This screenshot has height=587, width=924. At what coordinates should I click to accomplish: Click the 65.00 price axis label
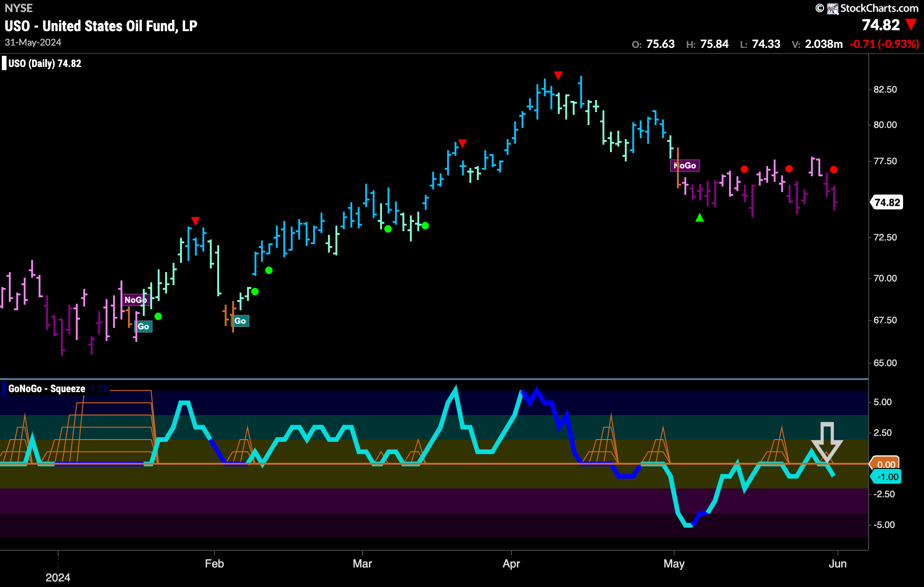[x=885, y=363]
